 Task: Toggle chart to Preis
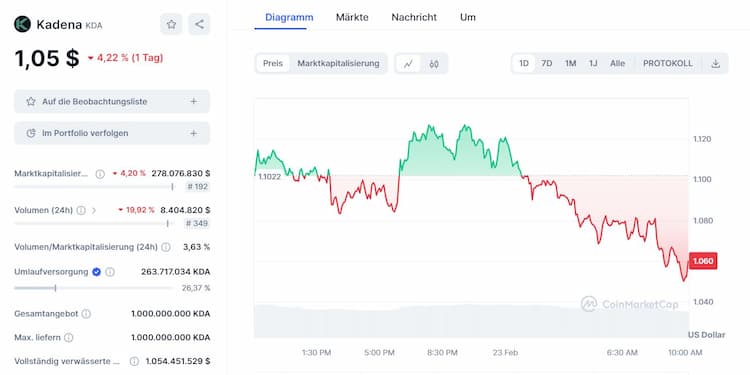pos(273,64)
